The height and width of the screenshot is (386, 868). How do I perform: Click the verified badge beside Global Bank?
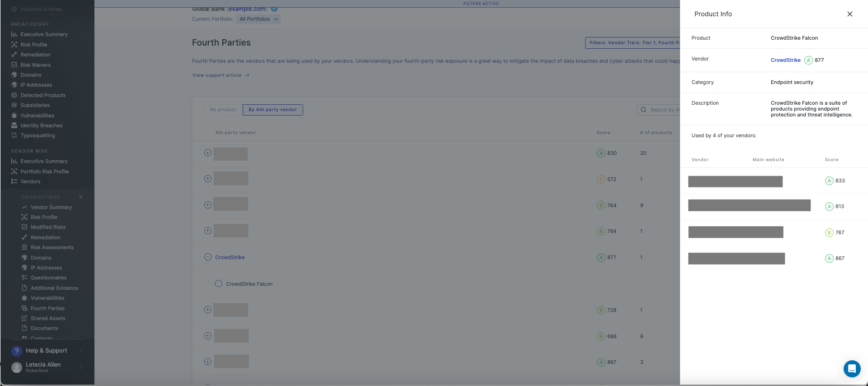click(x=274, y=9)
